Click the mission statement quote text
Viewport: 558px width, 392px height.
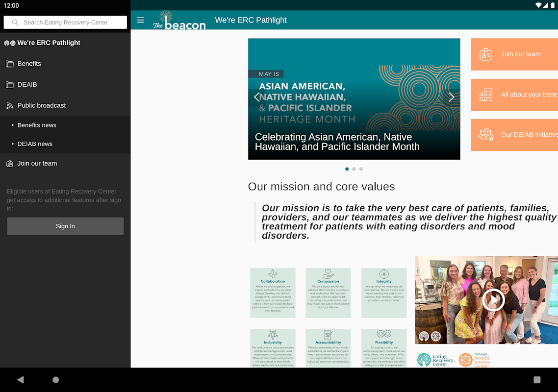[x=409, y=221]
